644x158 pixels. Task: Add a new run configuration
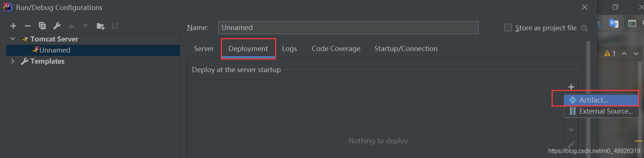(13, 26)
